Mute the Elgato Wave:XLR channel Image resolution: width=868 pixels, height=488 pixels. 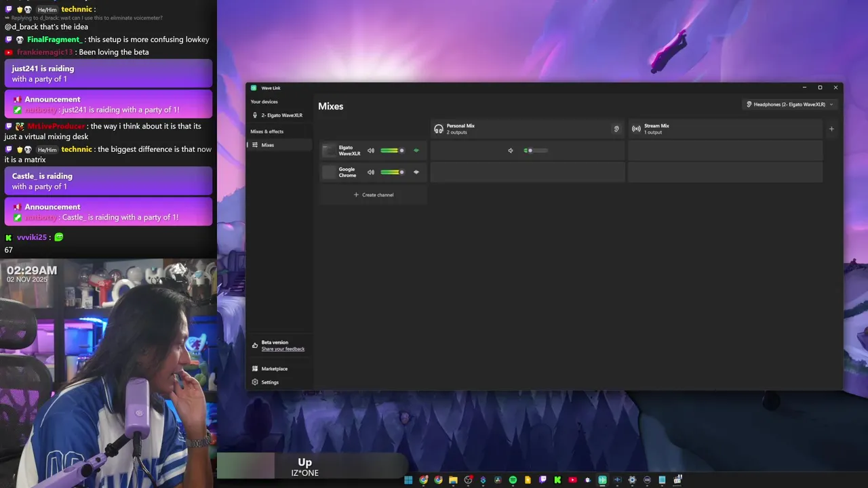(371, 150)
